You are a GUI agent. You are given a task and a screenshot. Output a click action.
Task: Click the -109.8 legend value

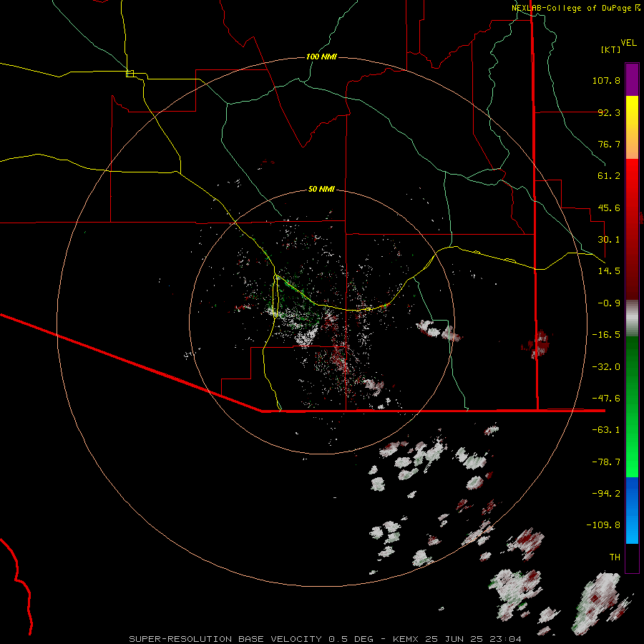(x=603, y=525)
